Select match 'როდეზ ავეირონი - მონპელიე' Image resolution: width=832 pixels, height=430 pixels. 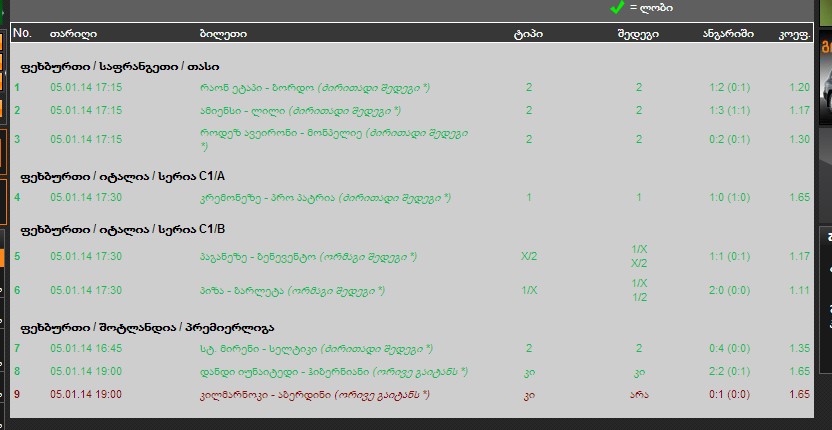(281, 133)
